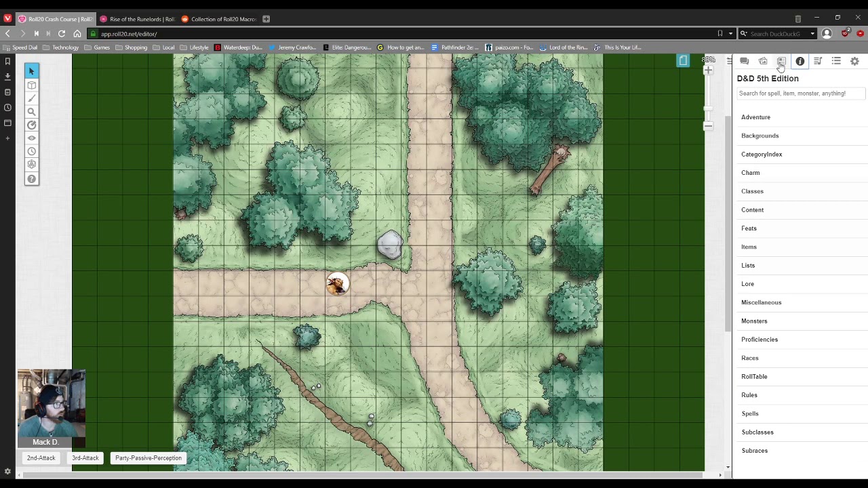Open the Classes compendium category

click(x=752, y=191)
